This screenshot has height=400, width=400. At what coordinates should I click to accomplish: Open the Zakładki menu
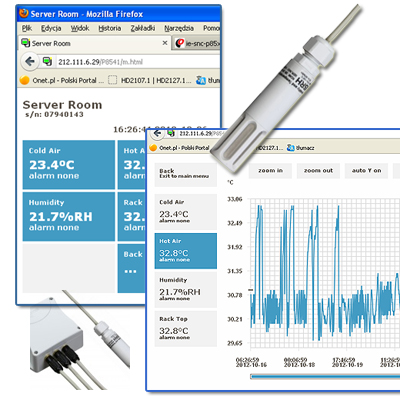click(x=143, y=28)
